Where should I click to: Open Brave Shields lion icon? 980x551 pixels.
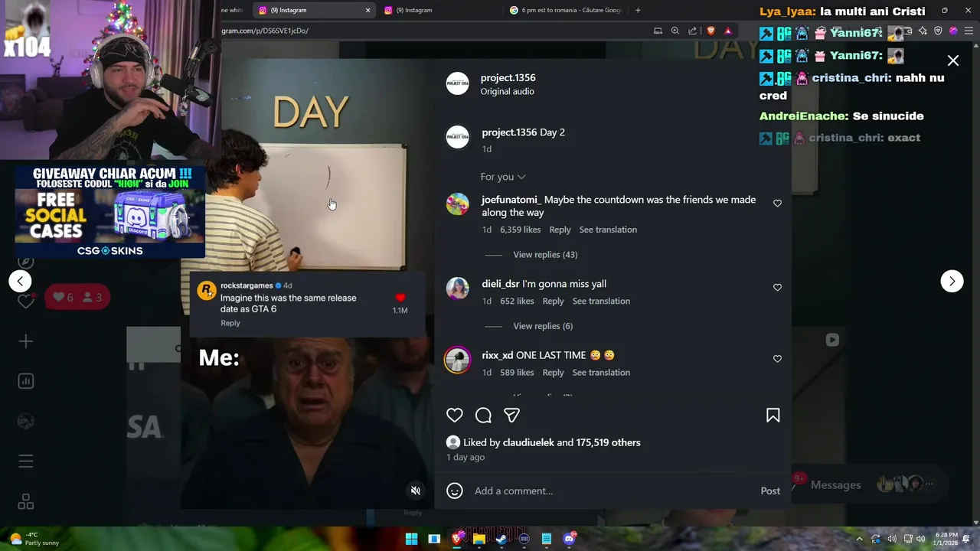pyautogui.click(x=710, y=31)
